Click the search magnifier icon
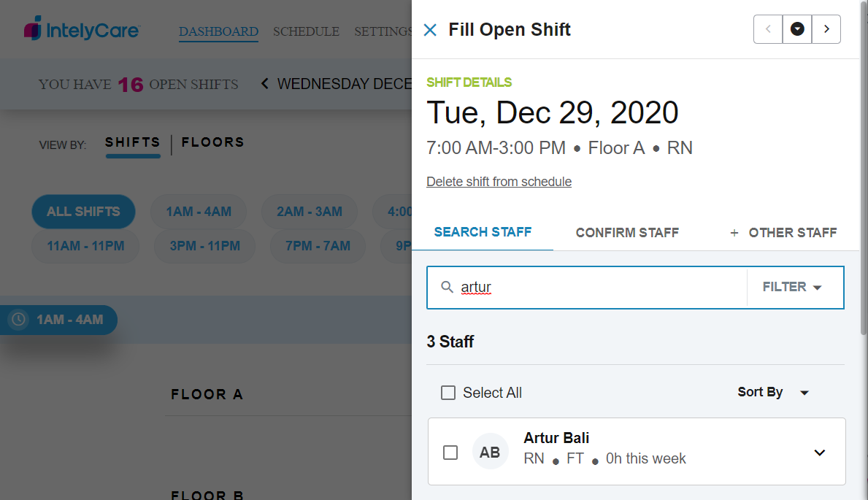The image size is (868, 500). tap(448, 287)
